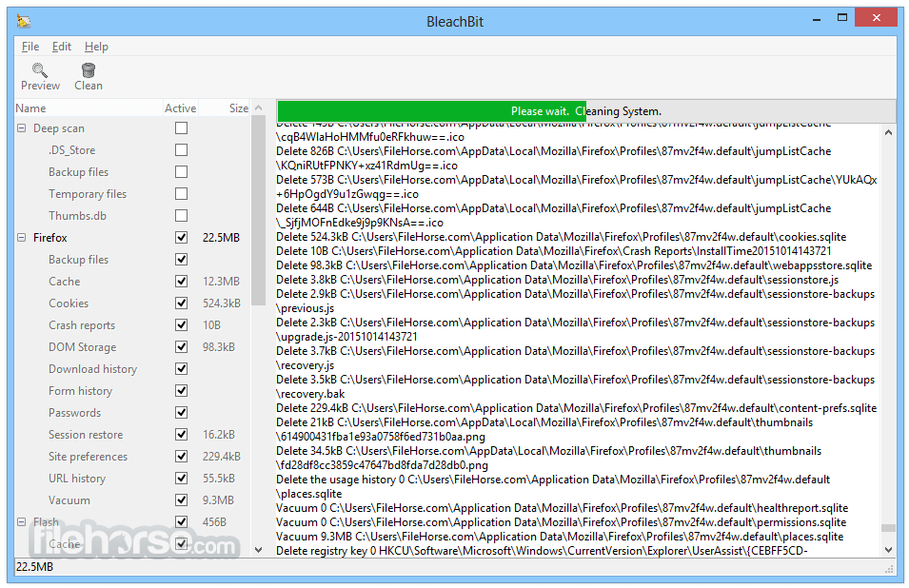Image resolution: width=909 pixels, height=588 pixels.
Task: Check the .DS_Store option
Action: (182, 150)
